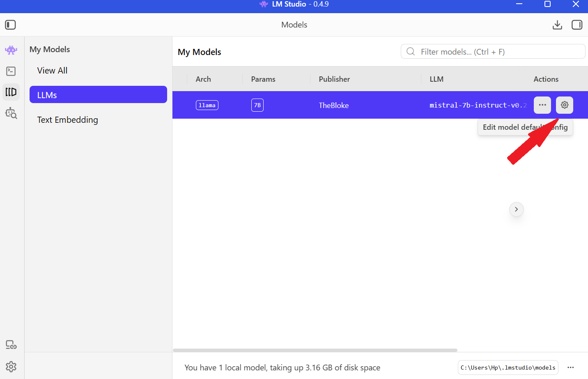Open app settings gear in sidebar
This screenshot has height=379, width=588.
[11, 366]
